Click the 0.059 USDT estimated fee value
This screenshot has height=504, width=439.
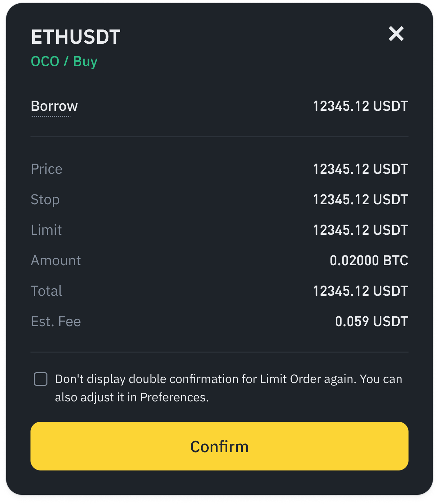click(x=371, y=321)
